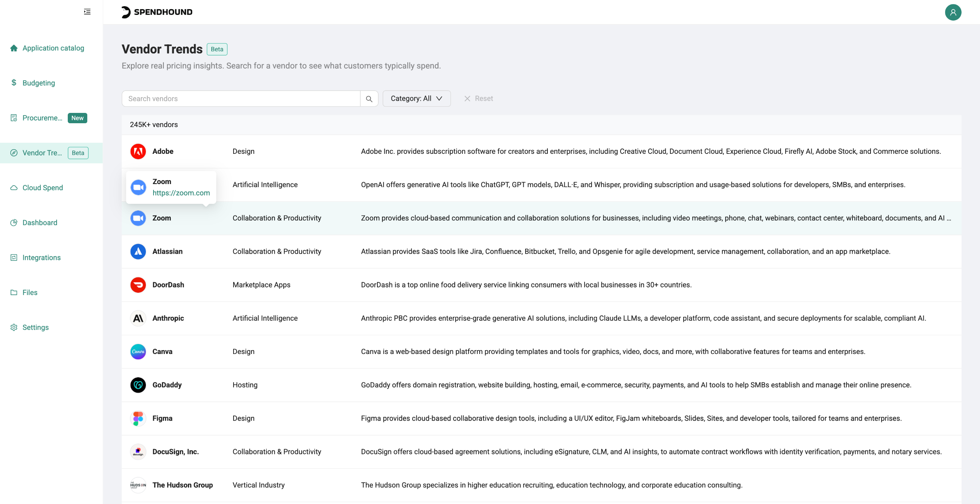The image size is (980, 504).
Task: Collapse the sidebar menu icon
Action: [x=87, y=12]
